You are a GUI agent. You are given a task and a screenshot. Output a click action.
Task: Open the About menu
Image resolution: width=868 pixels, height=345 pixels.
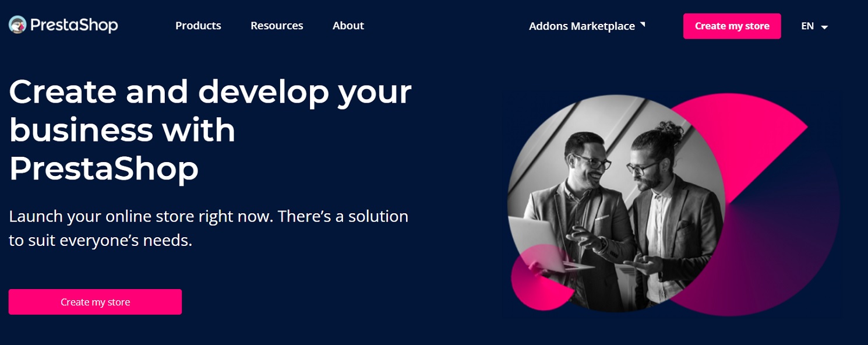pyautogui.click(x=348, y=26)
